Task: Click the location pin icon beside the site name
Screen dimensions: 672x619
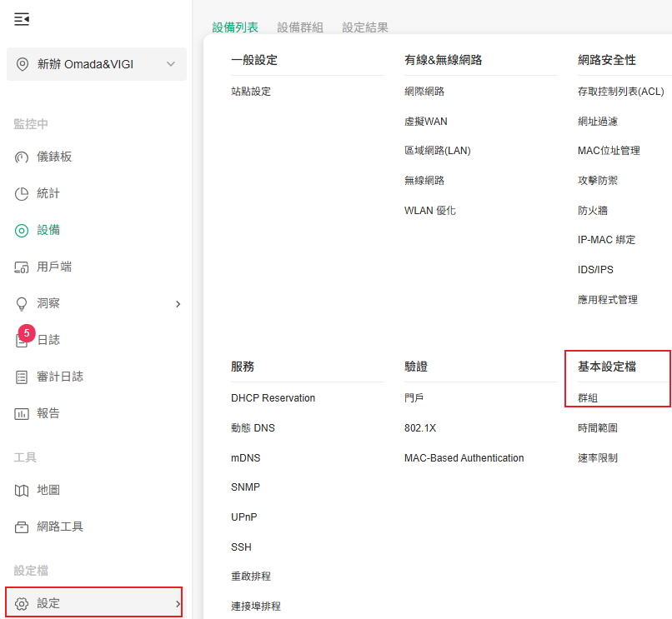Action: [23, 64]
